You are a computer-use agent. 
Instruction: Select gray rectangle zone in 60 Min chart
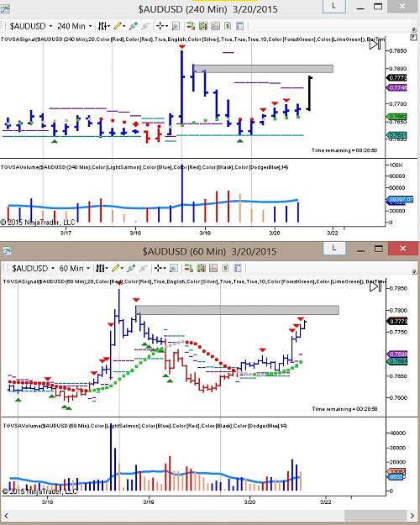click(x=237, y=310)
